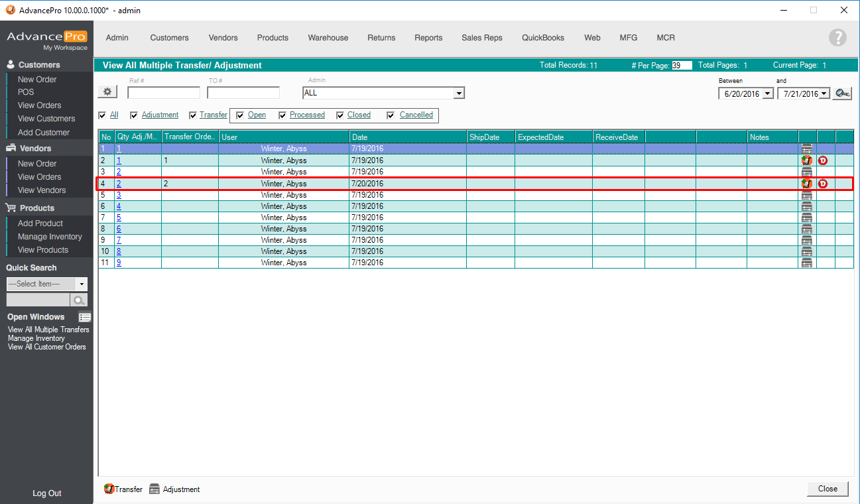This screenshot has height=504, width=860.
Task: Expand the Select Item quick search dropdown
Action: coord(82,284)
